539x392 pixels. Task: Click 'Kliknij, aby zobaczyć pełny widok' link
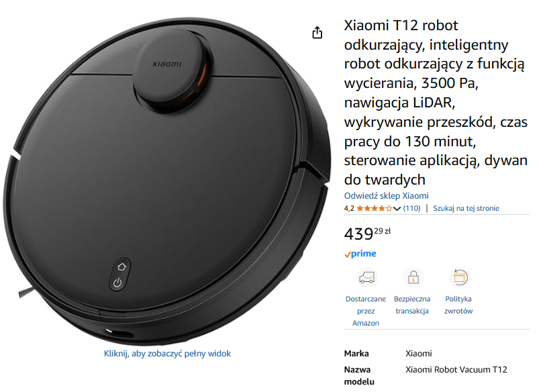coord(167,353)
